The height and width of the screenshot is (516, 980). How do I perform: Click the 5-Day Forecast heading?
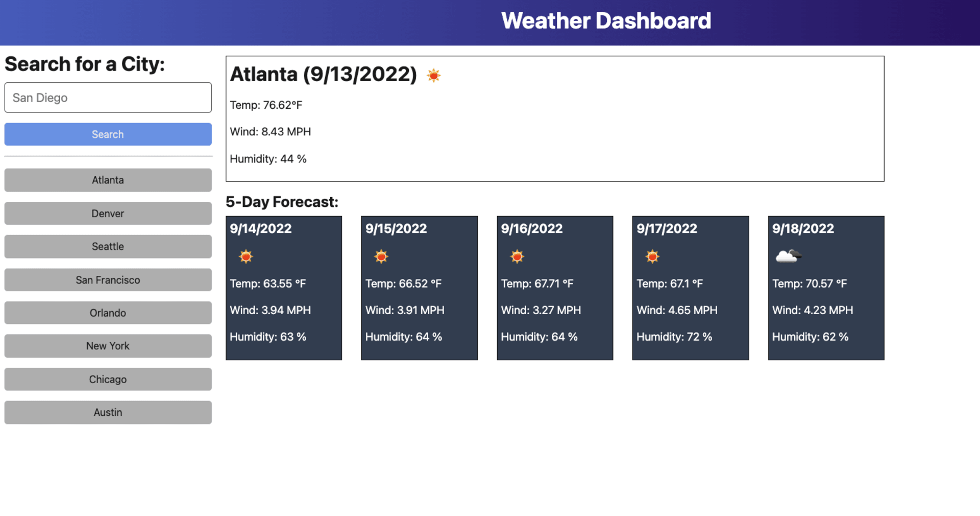(283, 201)
